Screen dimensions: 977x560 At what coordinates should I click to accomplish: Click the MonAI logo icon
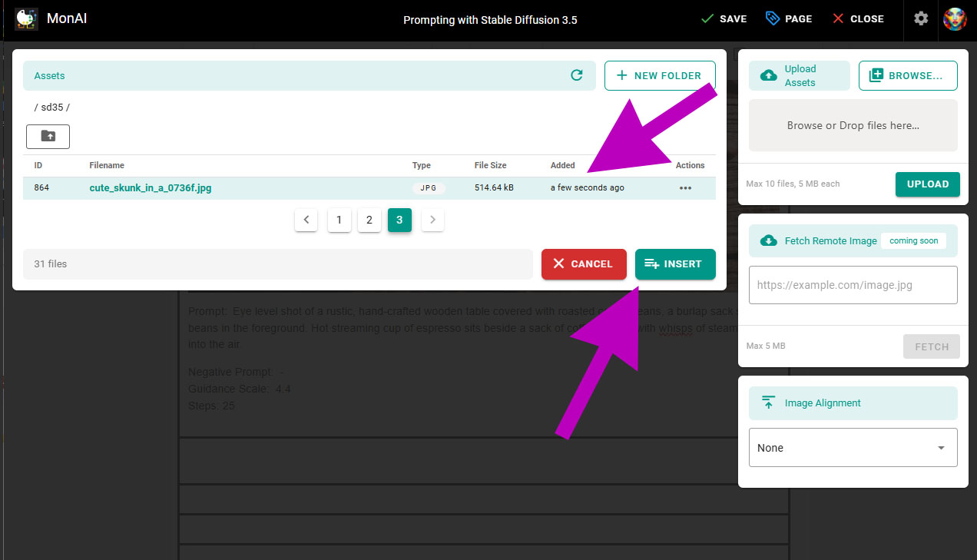click(26, 18)
